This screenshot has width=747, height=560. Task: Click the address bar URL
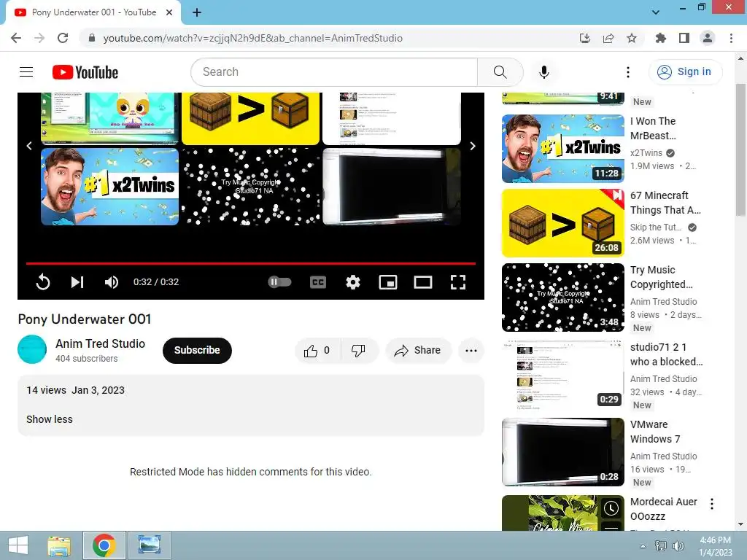point(252,38)
